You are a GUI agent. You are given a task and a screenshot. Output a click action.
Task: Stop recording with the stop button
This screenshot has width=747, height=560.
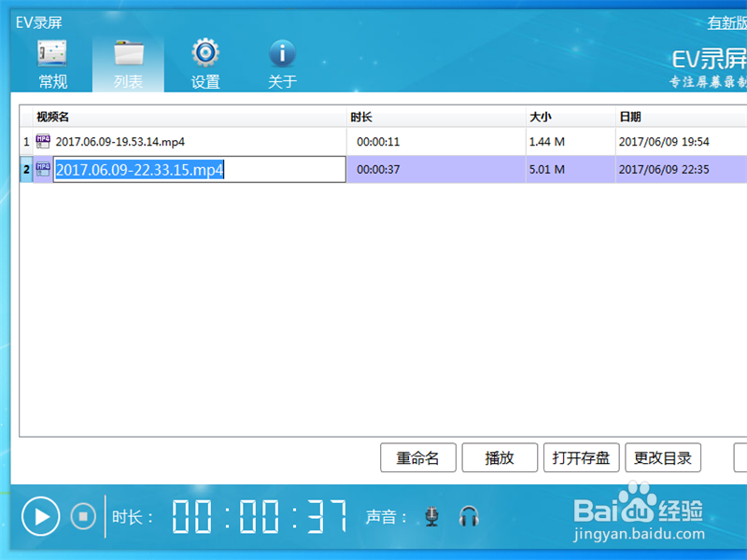point(83,516)
